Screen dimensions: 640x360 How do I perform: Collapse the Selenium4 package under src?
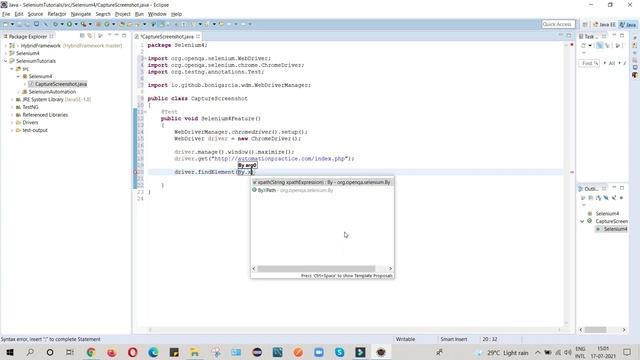click(x=18, y=76)
